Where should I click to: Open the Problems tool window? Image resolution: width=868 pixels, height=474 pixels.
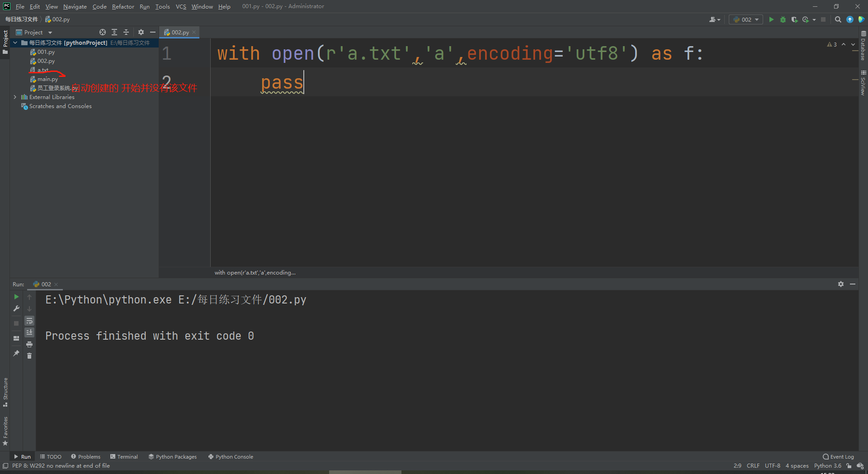[x=86, y=457]
